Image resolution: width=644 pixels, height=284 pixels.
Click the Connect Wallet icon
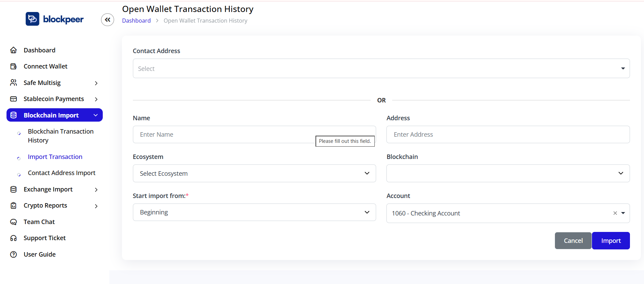click(14, 66)
